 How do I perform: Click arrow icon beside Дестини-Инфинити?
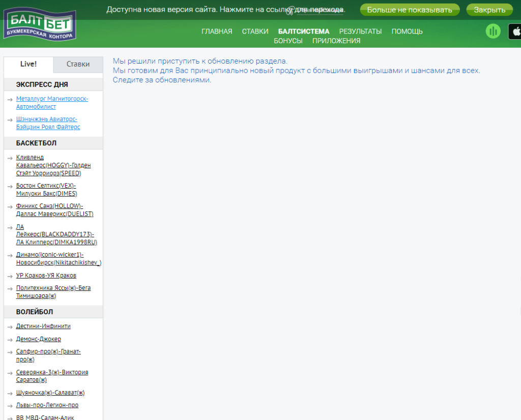click(10, 327)
